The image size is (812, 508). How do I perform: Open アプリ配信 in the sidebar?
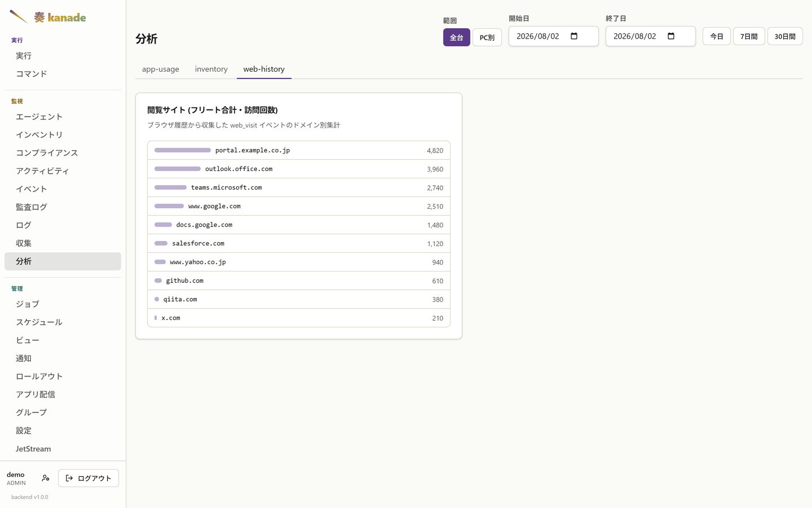coord(63,395)
